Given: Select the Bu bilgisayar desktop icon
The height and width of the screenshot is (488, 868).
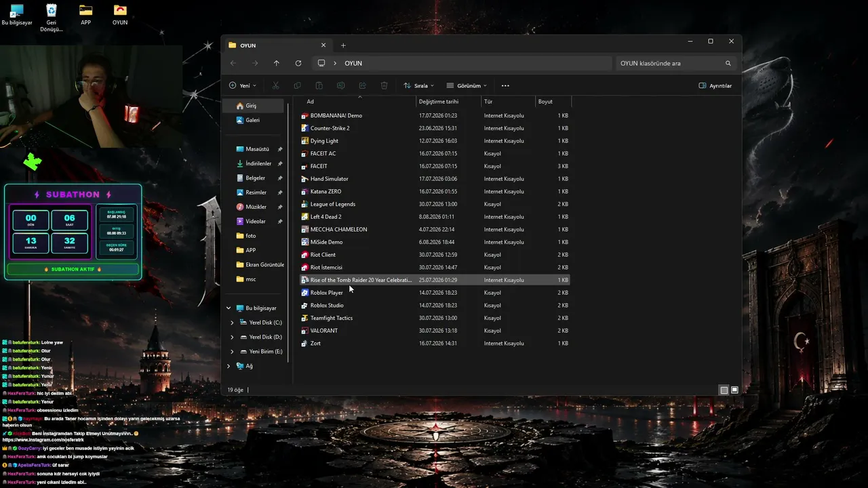Looking at the screenshot, I should pos(17,15).
